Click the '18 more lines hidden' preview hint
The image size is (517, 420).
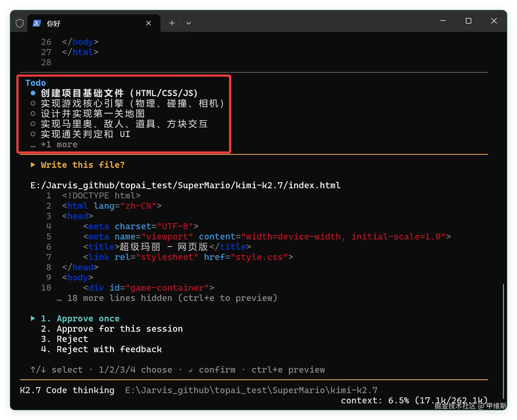tap(167, 298)
